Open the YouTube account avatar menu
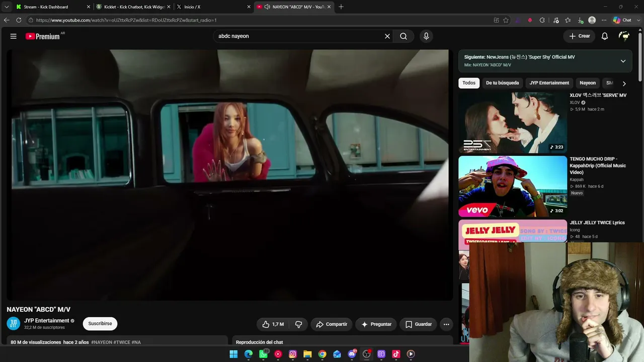Viewport: 644px width, 362px height. click(x=624, y=36)
